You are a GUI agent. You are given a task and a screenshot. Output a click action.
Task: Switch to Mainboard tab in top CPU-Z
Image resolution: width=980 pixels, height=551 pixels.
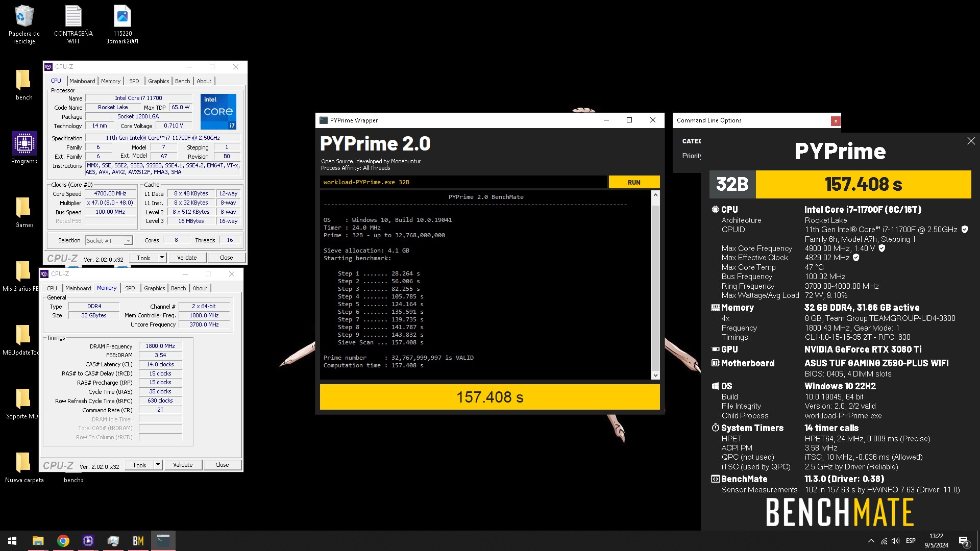(82, 81)
